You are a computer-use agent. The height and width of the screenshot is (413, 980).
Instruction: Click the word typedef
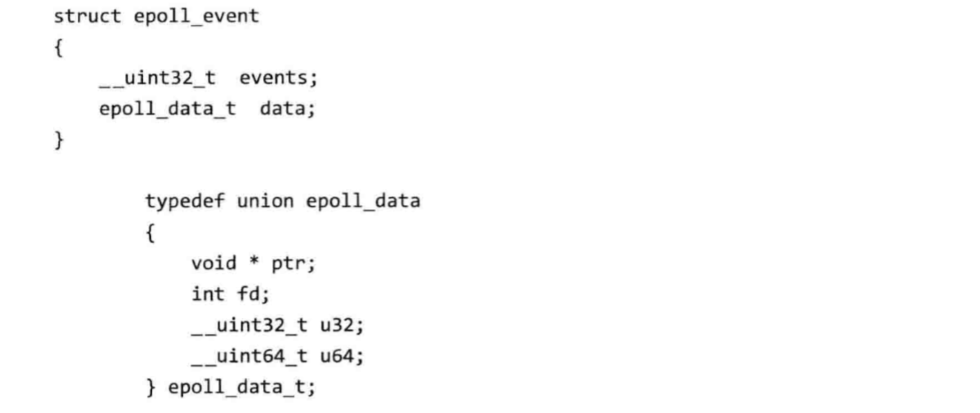185,202
